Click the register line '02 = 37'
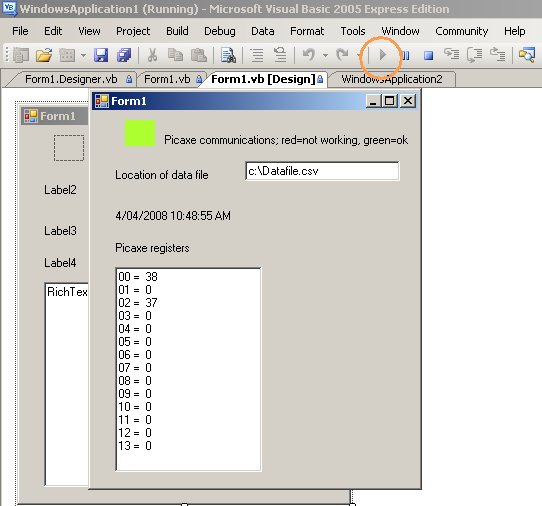 (138, 303)
